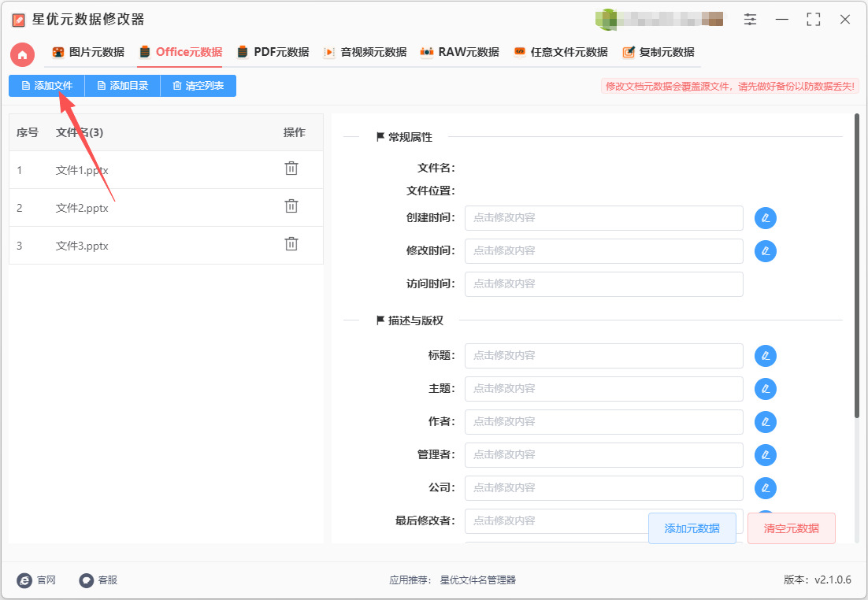This screenshot has height=600, width=868.
Task: Click the red backup warning notice
Action: click(730, 87)
